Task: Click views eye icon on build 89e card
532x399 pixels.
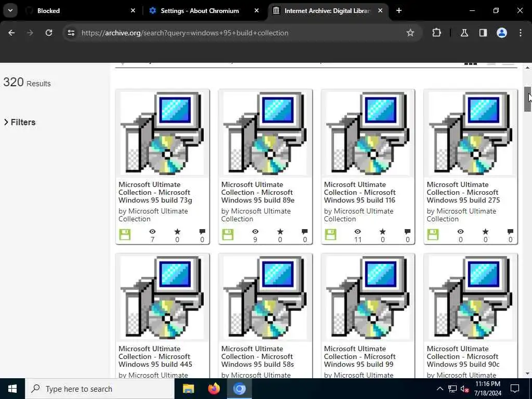Action: click(255, 231)
